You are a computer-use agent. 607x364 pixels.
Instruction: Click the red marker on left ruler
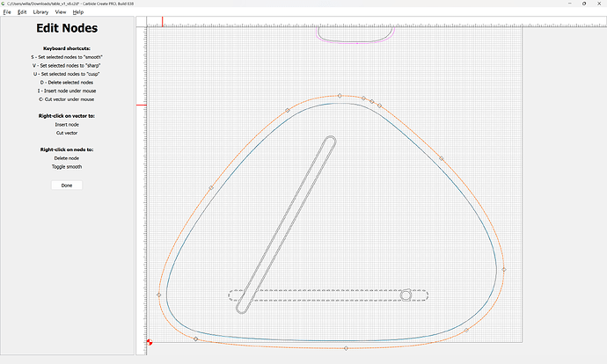(x=139, y=106)
